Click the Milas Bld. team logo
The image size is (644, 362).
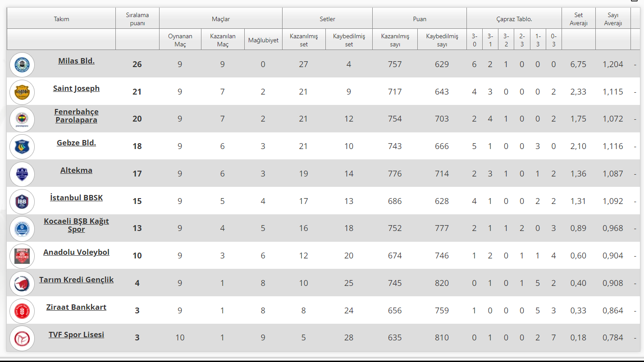tap(22, 64)
